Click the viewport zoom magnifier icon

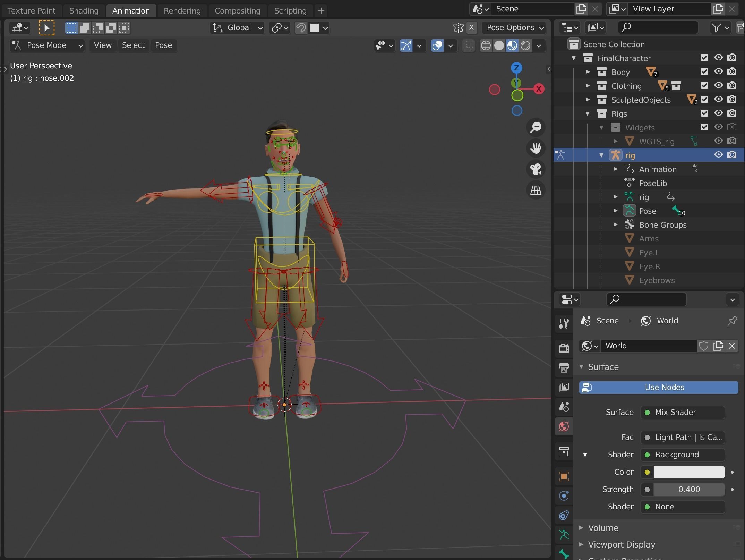coord(536,127)
